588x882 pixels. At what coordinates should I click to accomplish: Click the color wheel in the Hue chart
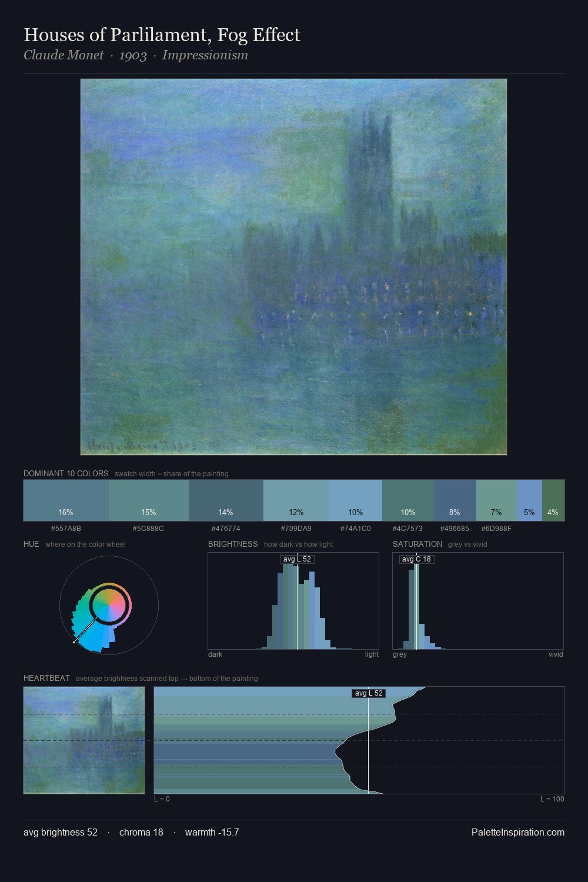109,606
